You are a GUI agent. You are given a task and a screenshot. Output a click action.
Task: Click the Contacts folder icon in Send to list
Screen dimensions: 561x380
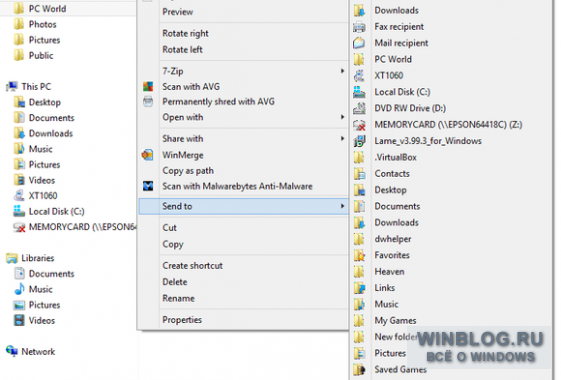[359, 174]
